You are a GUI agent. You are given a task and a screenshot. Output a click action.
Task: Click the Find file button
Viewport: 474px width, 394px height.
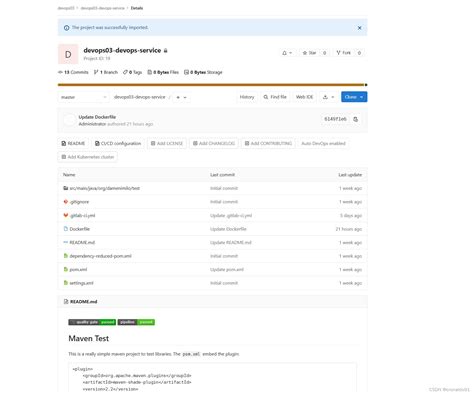point(275,97)
